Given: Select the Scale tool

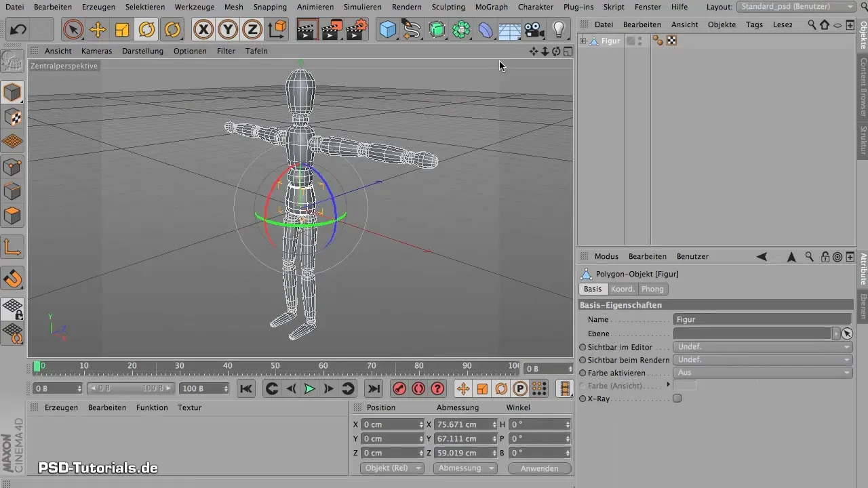Looking at the screenshot, I should [x=122, y=29].
